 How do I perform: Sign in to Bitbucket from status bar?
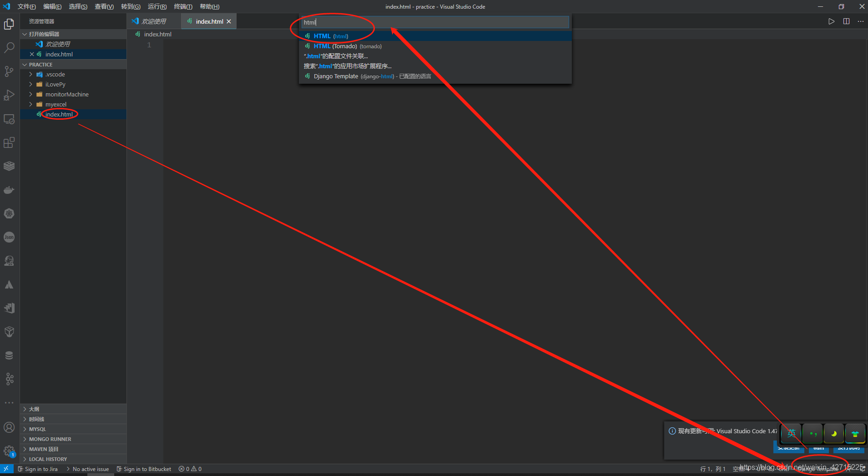pos(144,469)
